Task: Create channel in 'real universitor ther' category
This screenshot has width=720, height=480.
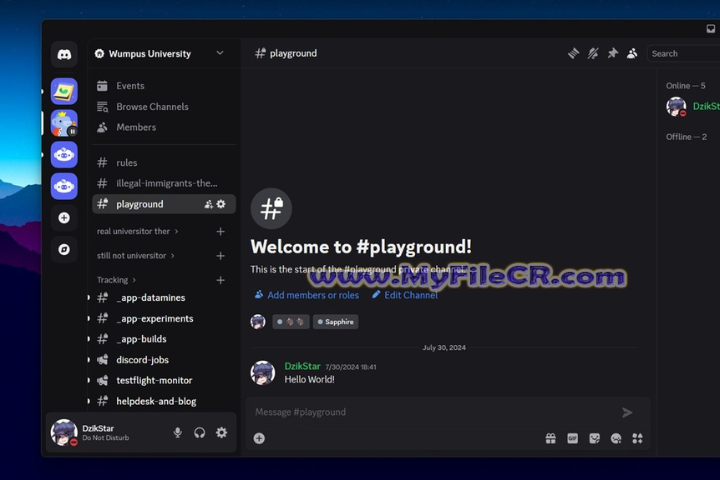Action: tap(220, 232)
